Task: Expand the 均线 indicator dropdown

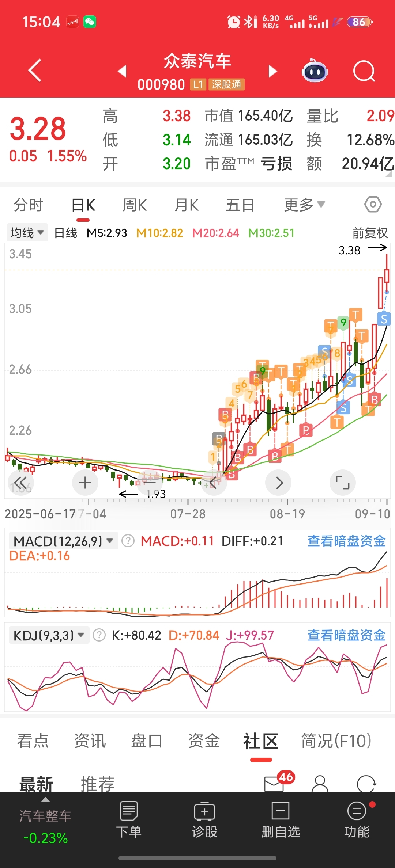Action: pos(27,233)
